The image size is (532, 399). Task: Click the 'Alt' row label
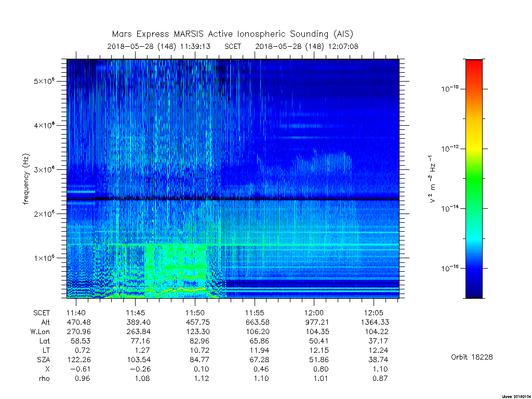(46, 322)
